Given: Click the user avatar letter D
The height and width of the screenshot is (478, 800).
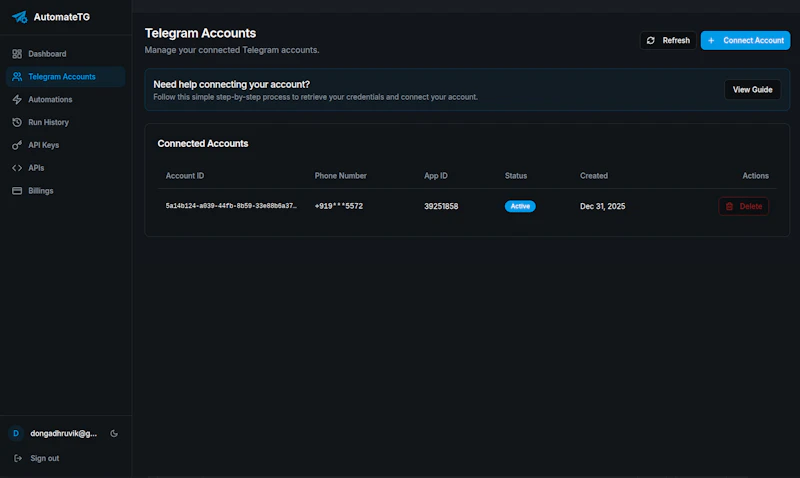Looking at the screenshot, I should click(16, 433).
